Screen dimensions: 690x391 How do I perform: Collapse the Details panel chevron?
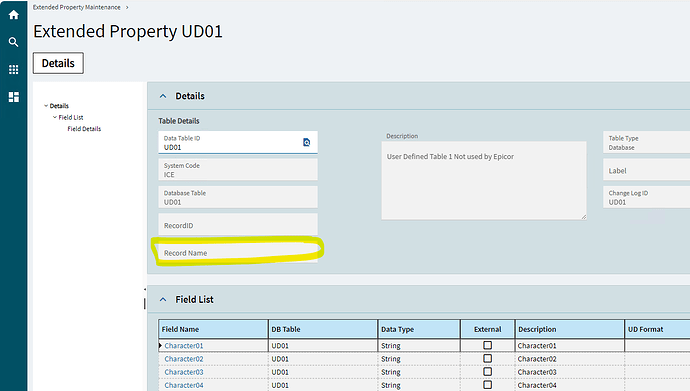pos(163,96)
